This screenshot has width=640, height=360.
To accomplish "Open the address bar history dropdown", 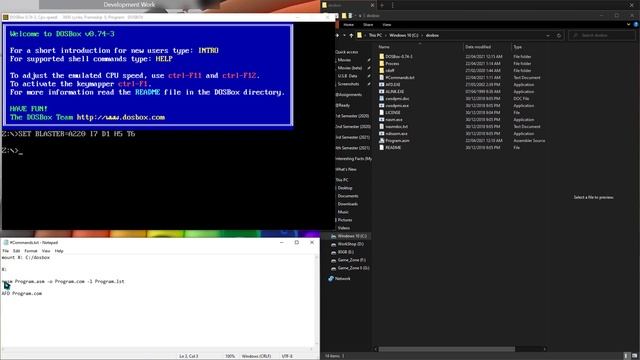I will tap(548, 36).
